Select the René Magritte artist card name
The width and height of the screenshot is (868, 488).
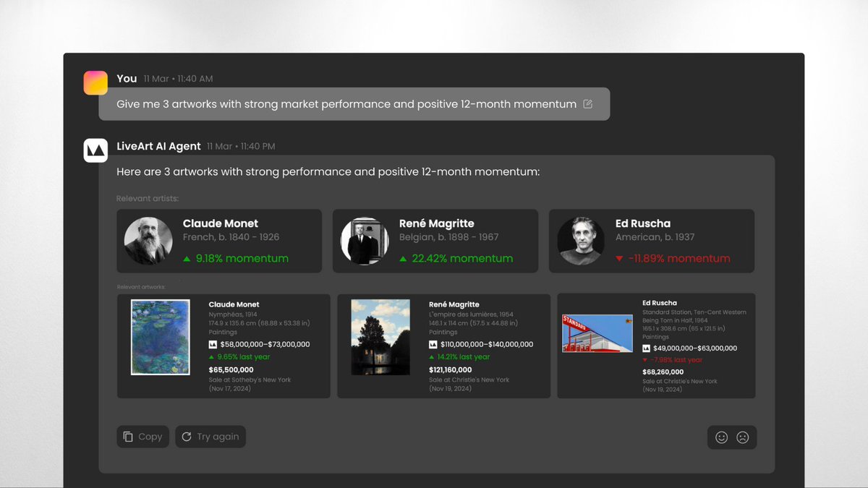pyautogui.click(x=437, y=223)
